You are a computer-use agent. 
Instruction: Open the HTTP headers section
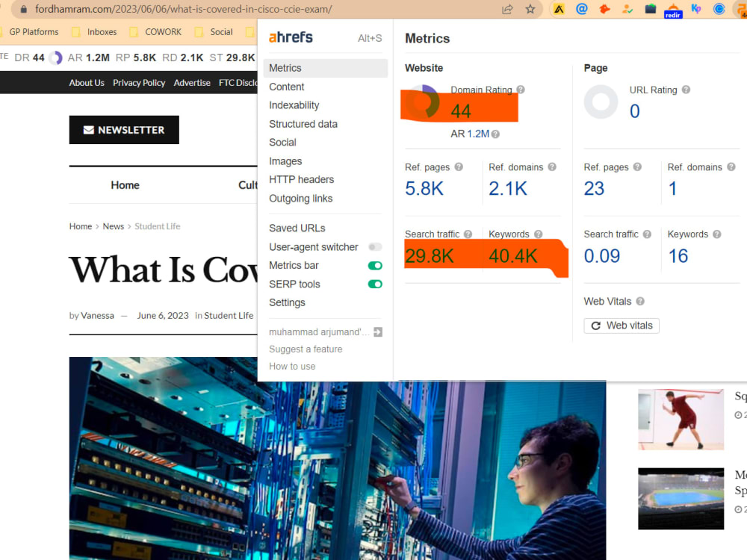[301, 179]
